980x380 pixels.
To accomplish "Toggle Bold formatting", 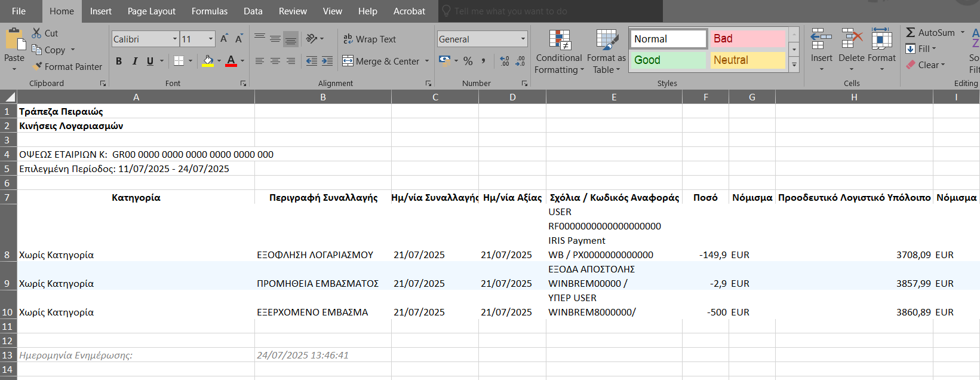I will click(119, 61).
